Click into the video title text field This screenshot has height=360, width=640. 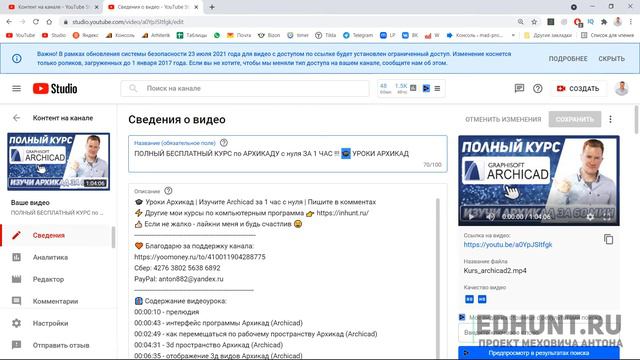pos(288,154)
